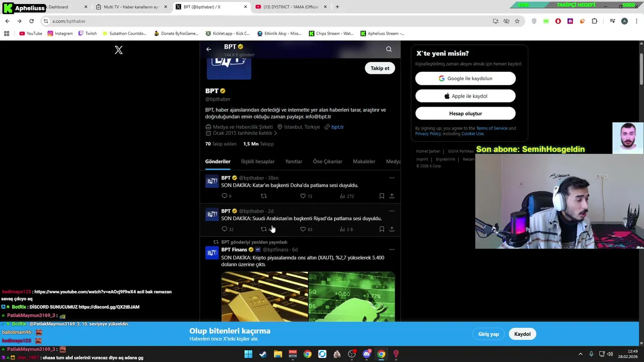Open the Chrome profile avatar
This screenshot has width=644, height=362.
point(624,21)
